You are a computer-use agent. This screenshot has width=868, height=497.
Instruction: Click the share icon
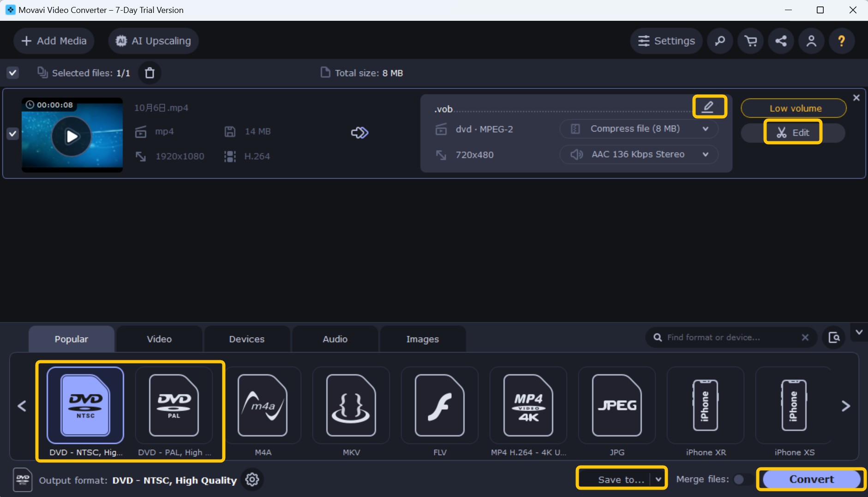(781, 41)
